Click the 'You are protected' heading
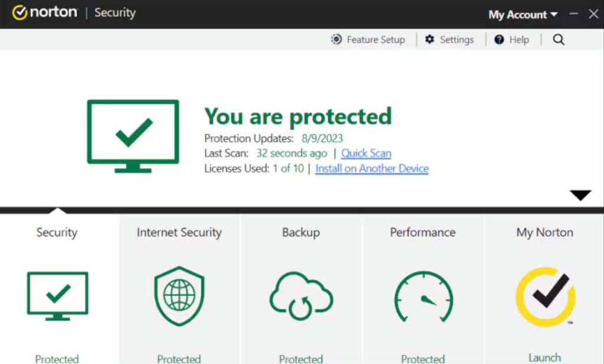604x364 pixels. 298,116
